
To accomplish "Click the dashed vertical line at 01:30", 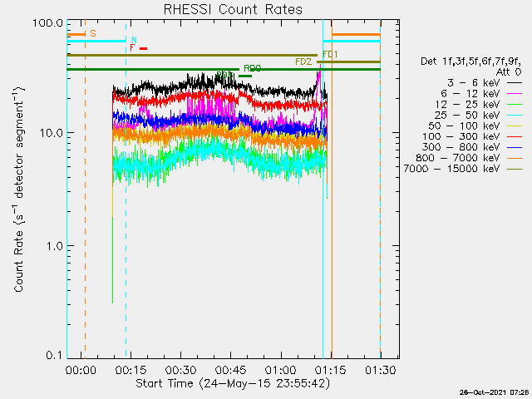I will [381, 189].
